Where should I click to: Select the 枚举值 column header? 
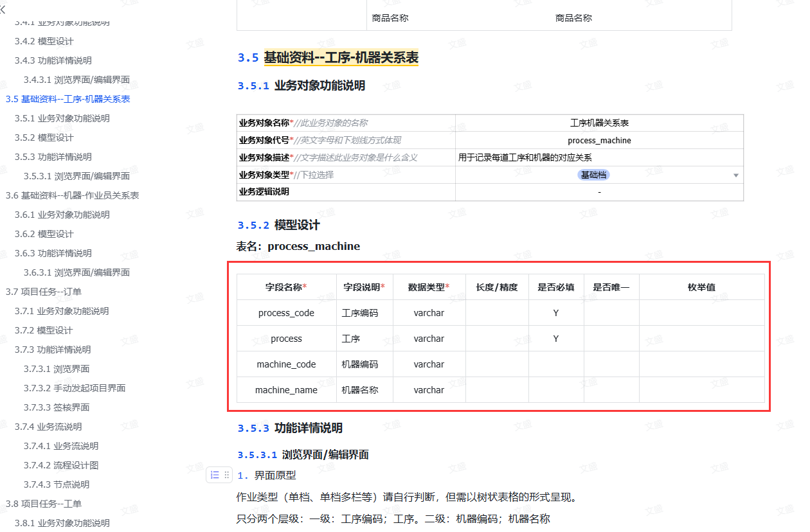coord(702,287)
